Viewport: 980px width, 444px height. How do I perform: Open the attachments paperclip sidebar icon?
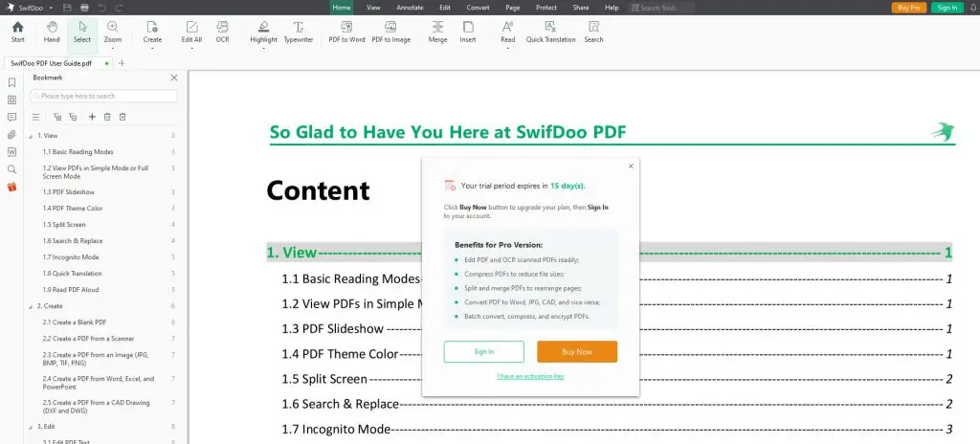[11, 135]
